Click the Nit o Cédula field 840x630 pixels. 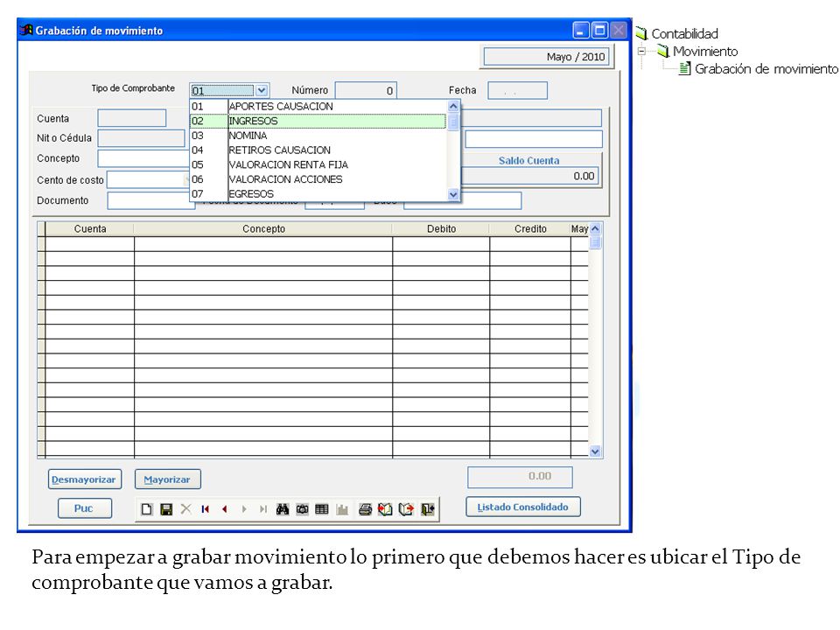point(141,138)
